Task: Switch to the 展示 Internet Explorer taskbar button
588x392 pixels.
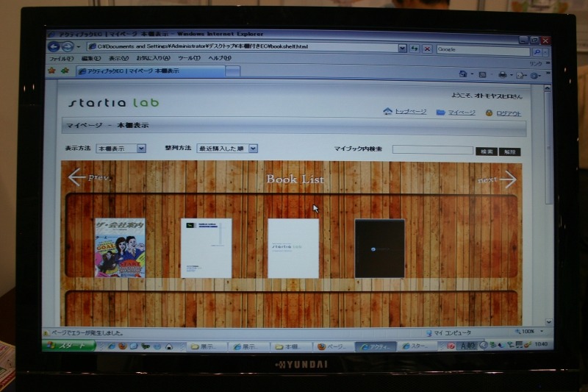Action: 250,347
